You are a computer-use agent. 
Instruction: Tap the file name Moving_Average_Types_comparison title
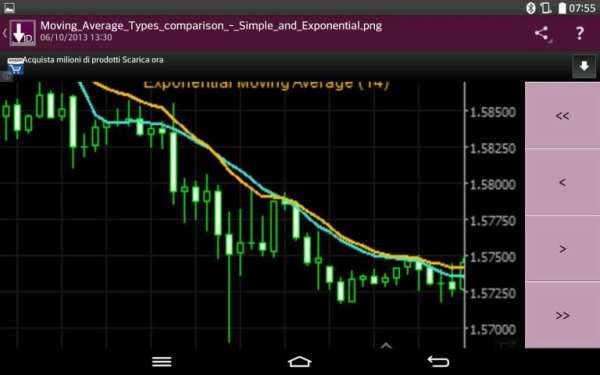point(211,26)
